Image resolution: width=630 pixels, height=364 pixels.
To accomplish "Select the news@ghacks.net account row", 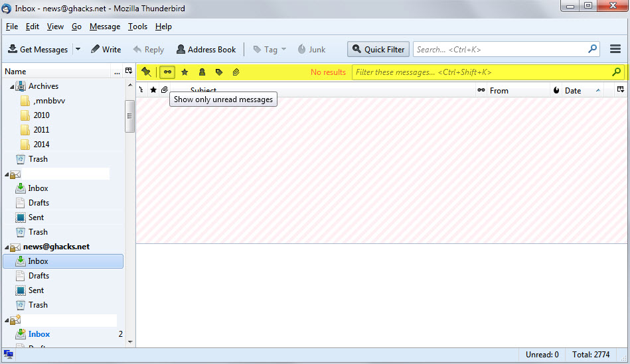I will (x=56, y=247).
